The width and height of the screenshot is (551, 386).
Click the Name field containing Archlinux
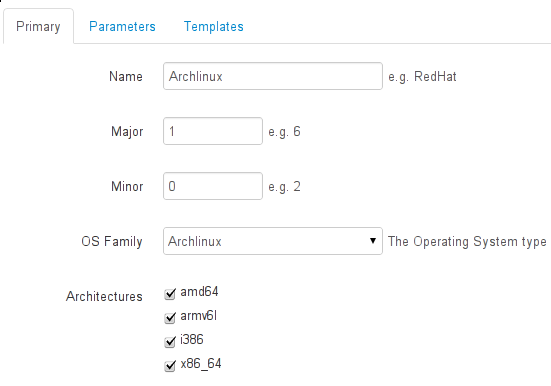tap(273, 76)
